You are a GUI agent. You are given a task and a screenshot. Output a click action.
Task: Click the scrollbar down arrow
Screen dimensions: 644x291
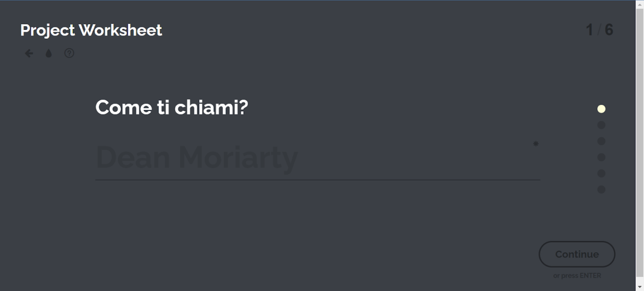pyautogui.click(x=640, y=287)
